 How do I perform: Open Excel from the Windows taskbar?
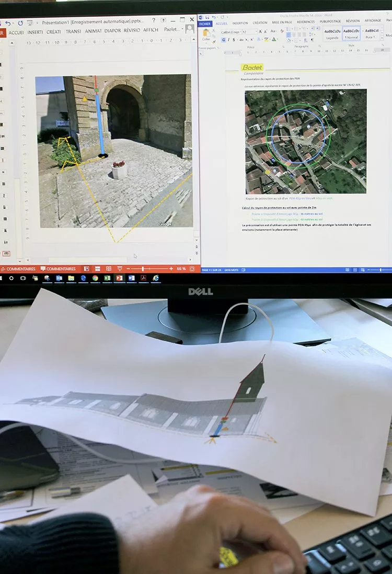tap(107, 278)
